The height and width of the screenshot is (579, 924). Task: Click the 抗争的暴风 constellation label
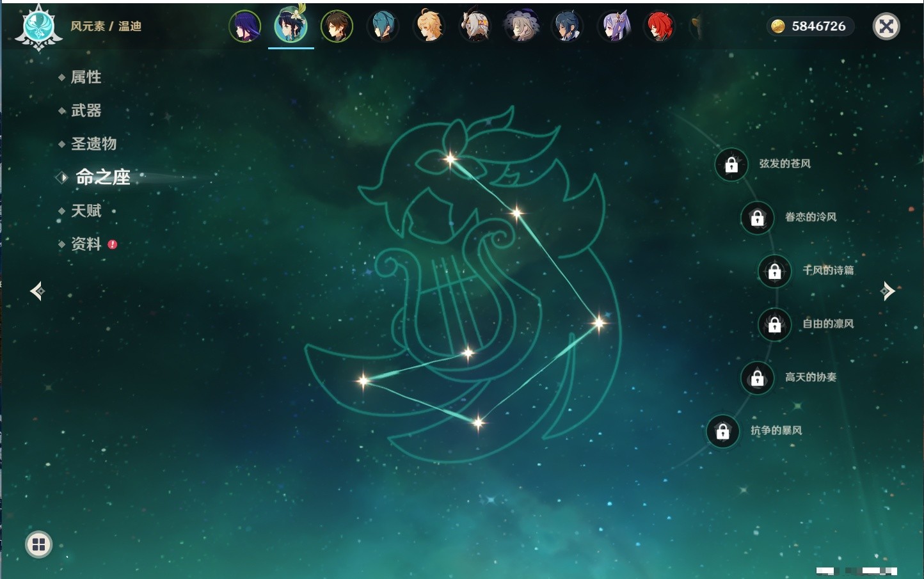click(776, 431)
